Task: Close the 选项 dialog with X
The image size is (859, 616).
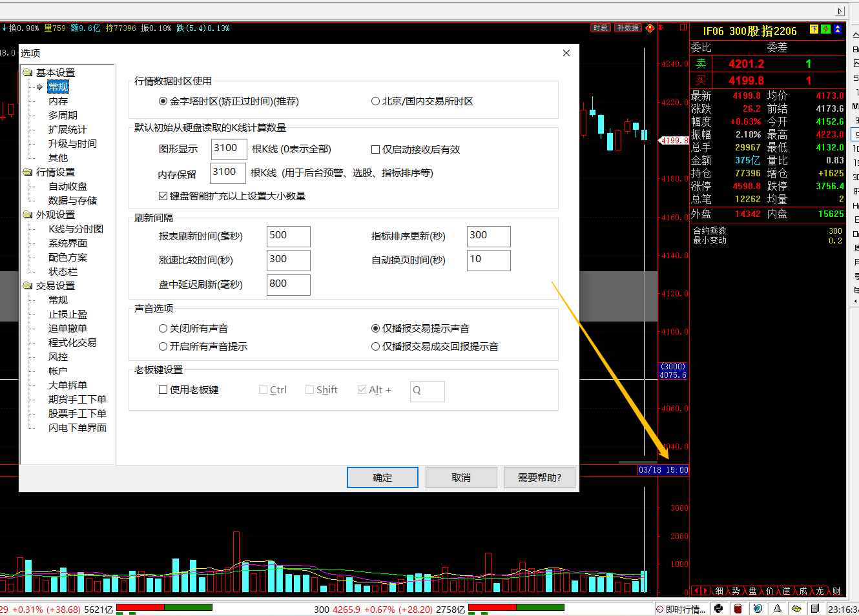Action: 566,53
